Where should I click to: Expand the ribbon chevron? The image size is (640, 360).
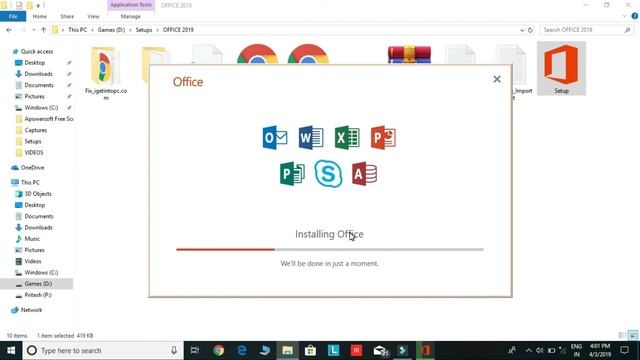click(x=624, y=16)
